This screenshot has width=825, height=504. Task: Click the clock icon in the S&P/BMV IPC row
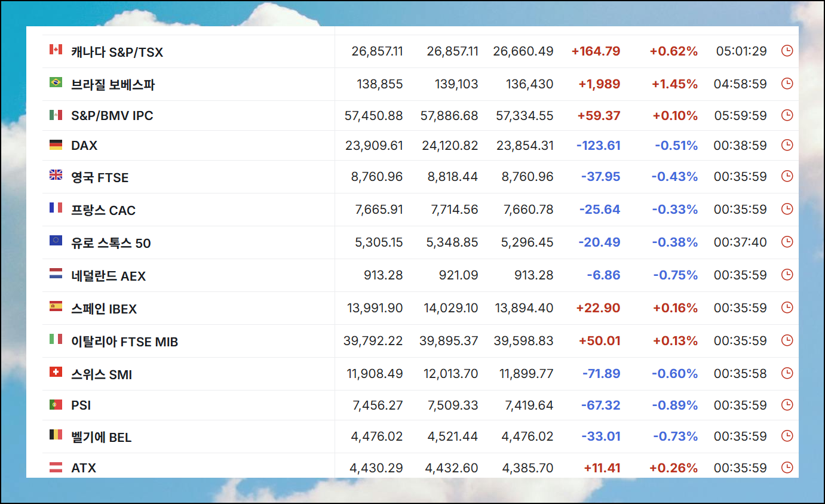pyautogui.click(x=787, y=115)
